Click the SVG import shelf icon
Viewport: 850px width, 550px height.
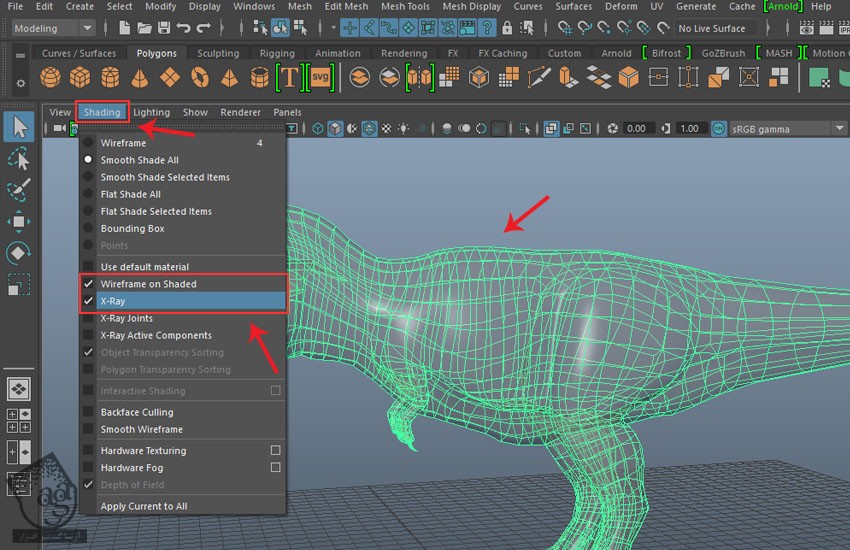click(x=320, y=76)
